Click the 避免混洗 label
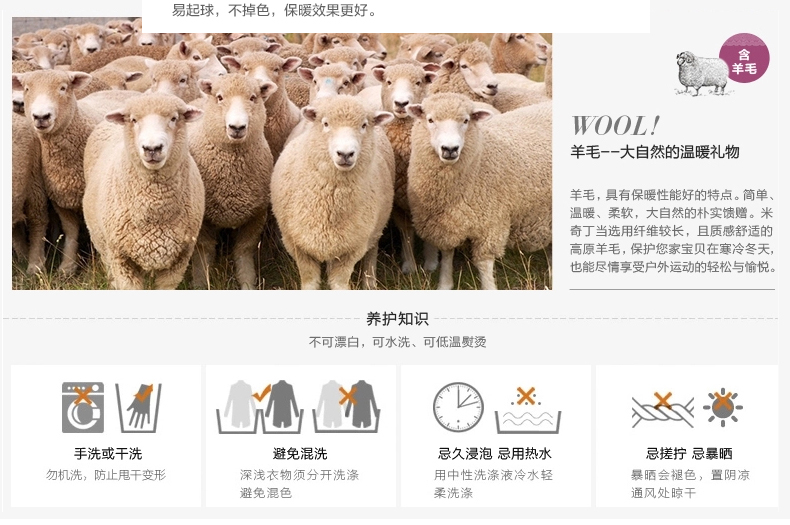Screen dimensions: 790x525 point(300,454)
